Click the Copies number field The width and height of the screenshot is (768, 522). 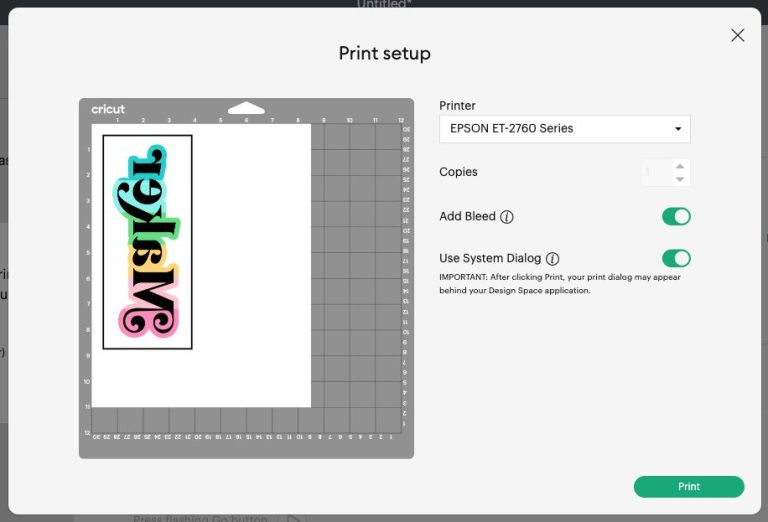point(655,173)
